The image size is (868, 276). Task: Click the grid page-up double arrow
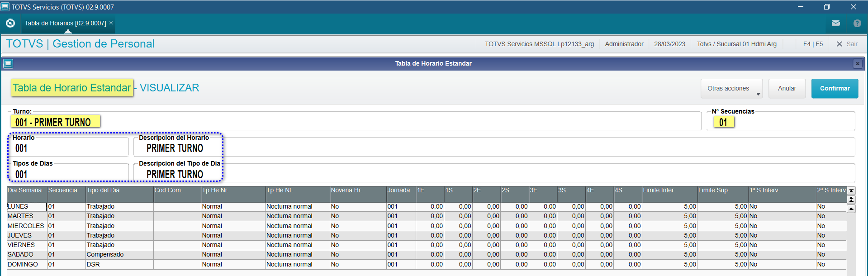pyautogui.click(x=851, y=200)
